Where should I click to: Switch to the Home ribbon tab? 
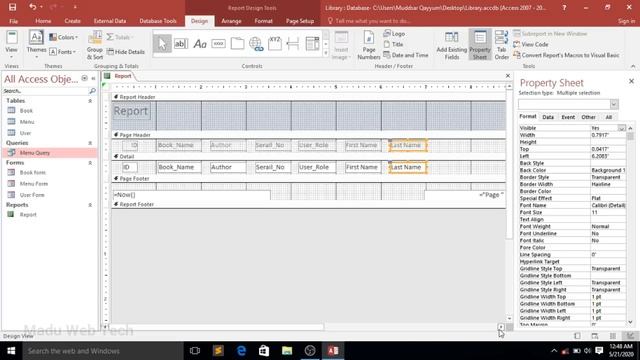coord(43,21)
